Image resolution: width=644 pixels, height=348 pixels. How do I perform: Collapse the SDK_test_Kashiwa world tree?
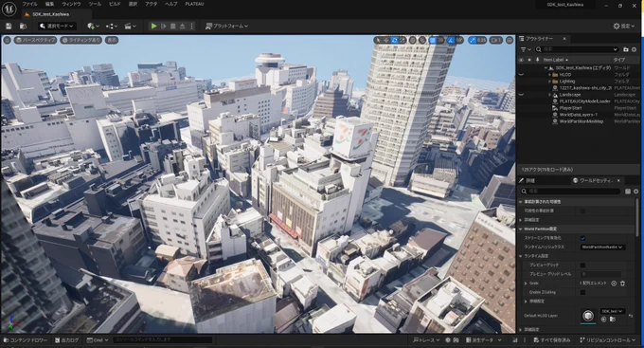546,68
